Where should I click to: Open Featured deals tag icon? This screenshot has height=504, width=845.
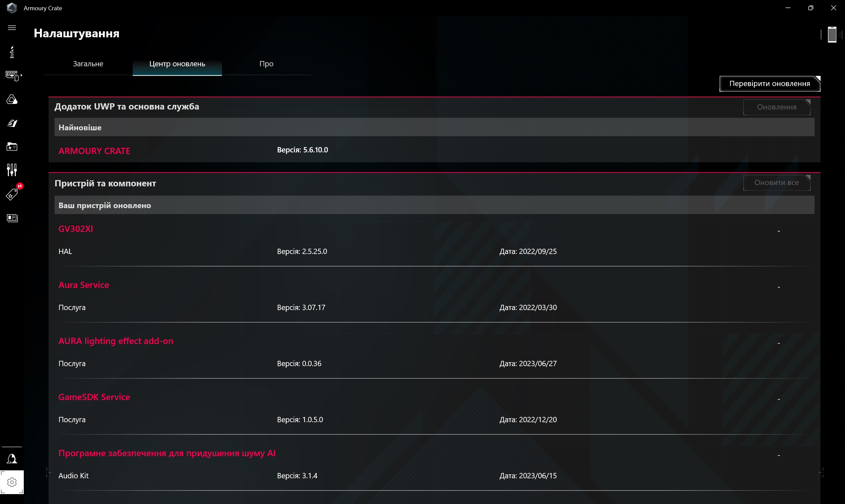coord(12,195)
